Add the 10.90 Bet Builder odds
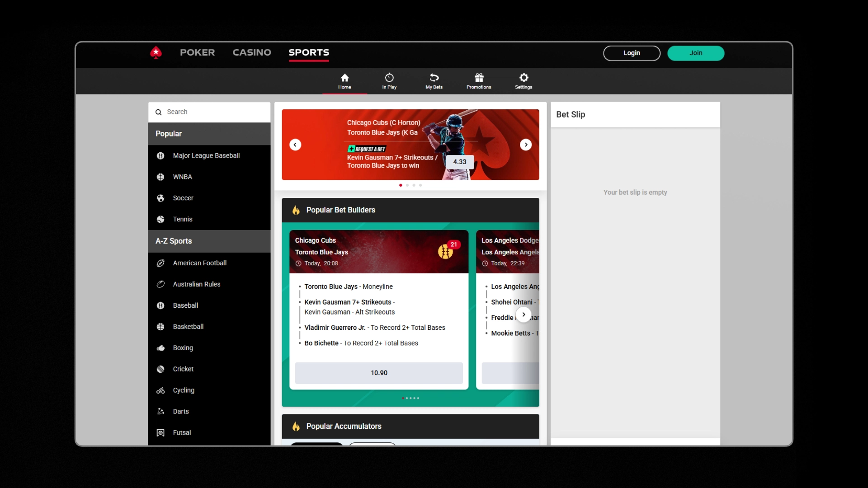 tap(379, 373)
